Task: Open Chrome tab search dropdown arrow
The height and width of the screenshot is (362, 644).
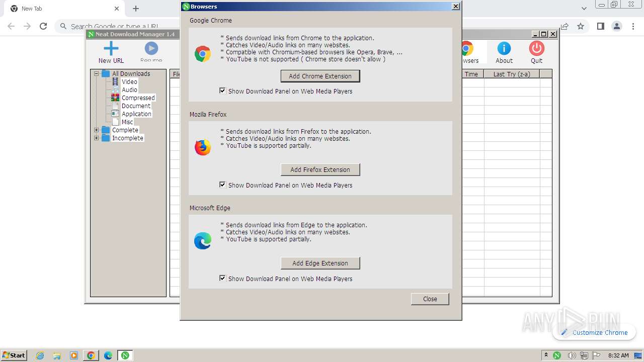Action: (584, 9)
